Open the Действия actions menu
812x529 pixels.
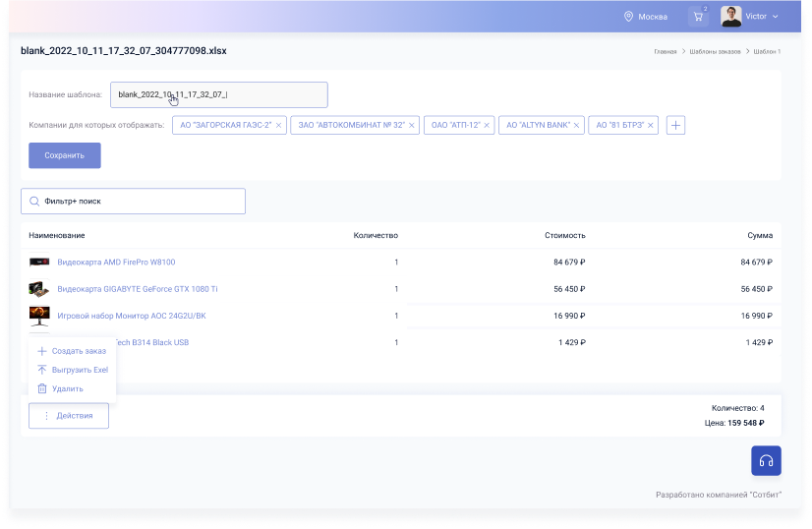[x=69, y=416]
